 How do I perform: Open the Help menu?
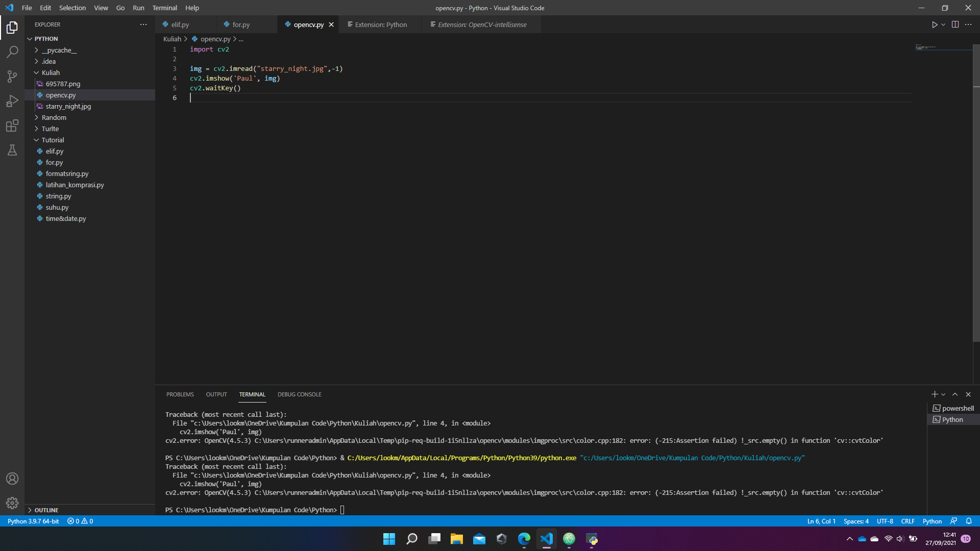(192, 8)
